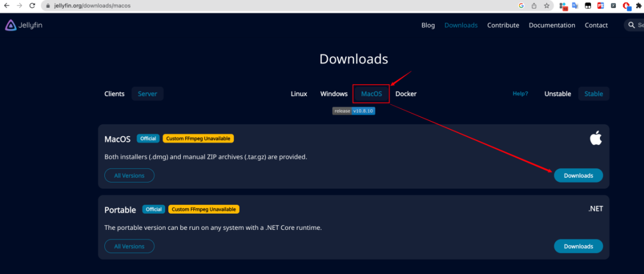Click Portable Custom FFmpeg Unavailable badge
The width and height of the screenshot is (644, 274).
point(204,210)
